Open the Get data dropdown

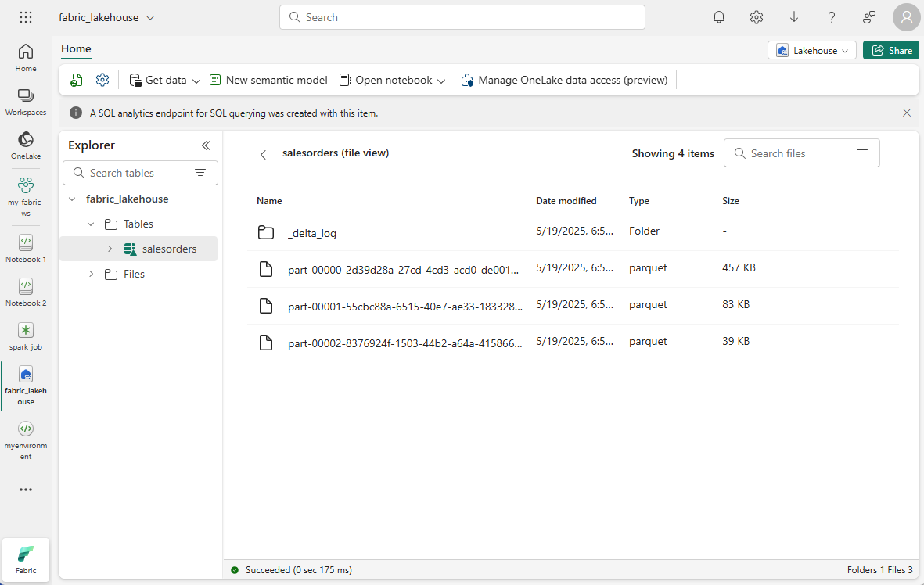164,80
